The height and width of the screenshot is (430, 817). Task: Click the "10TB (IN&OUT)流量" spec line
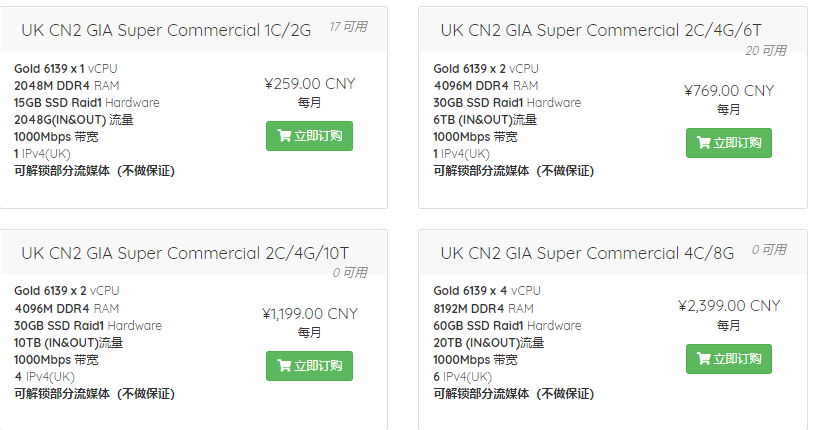coord(69,343)
